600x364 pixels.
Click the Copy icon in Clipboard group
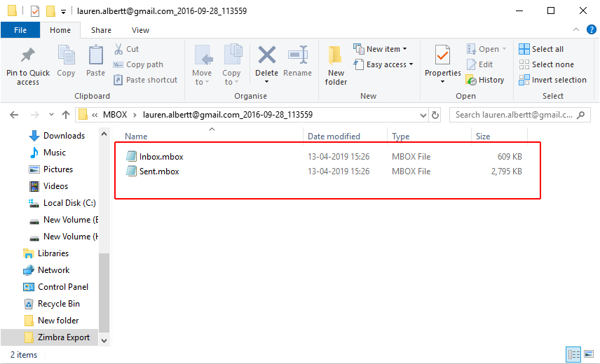tap(66, 56)
